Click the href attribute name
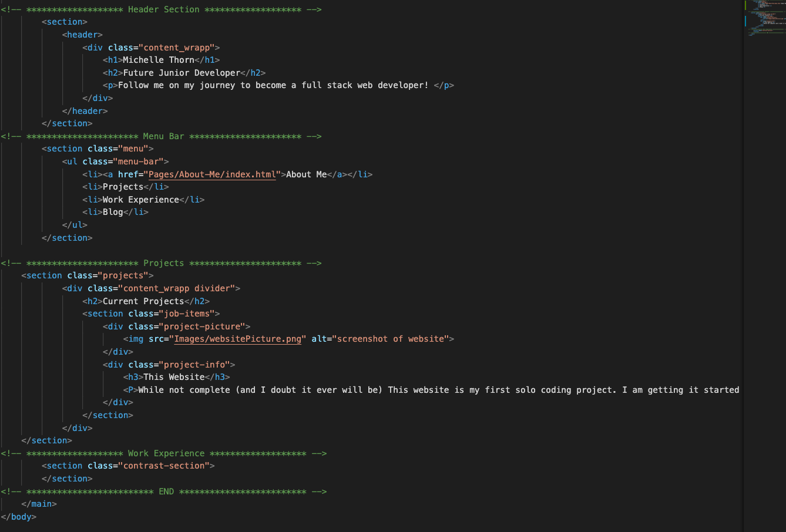786x532 pixels. [128, 174]
